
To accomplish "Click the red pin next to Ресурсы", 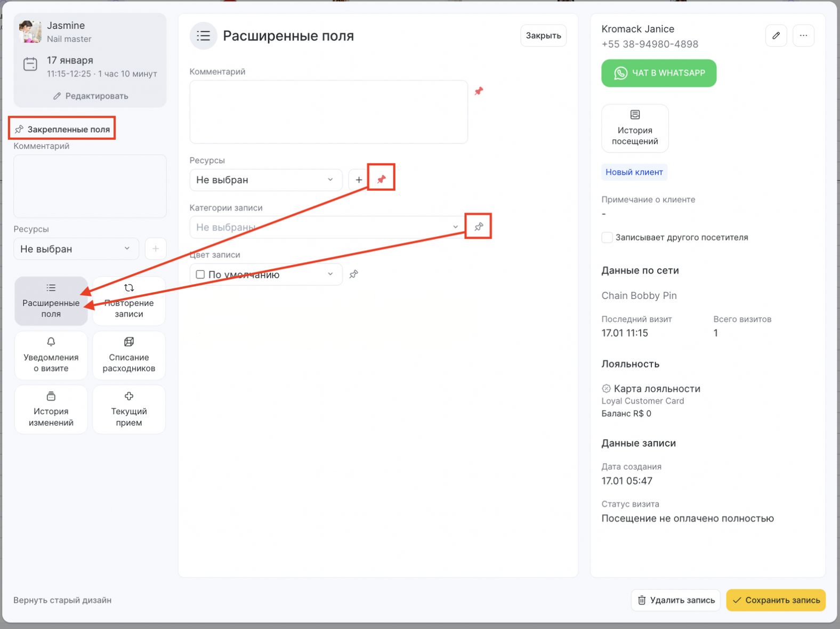I will click(381, 180).
